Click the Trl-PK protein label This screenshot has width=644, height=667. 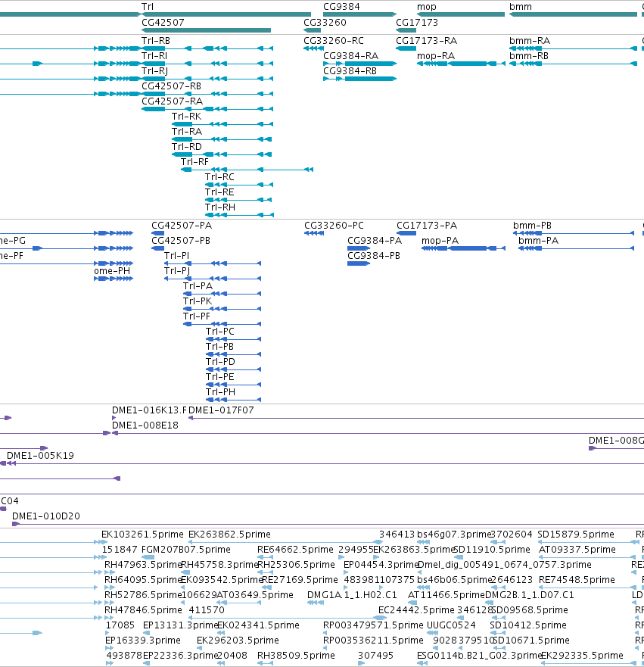click(x=198, y=301)
